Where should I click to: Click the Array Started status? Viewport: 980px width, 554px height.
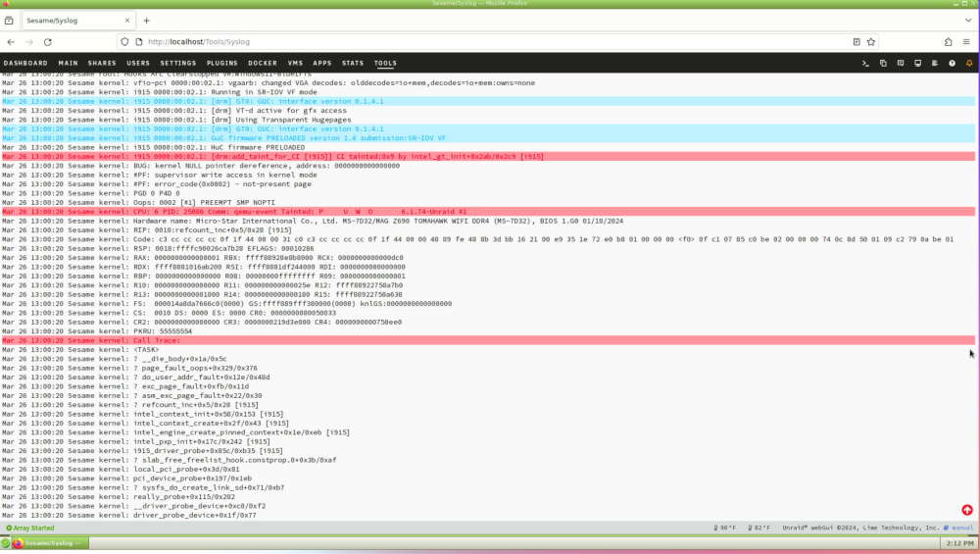[x=30, y=528]
